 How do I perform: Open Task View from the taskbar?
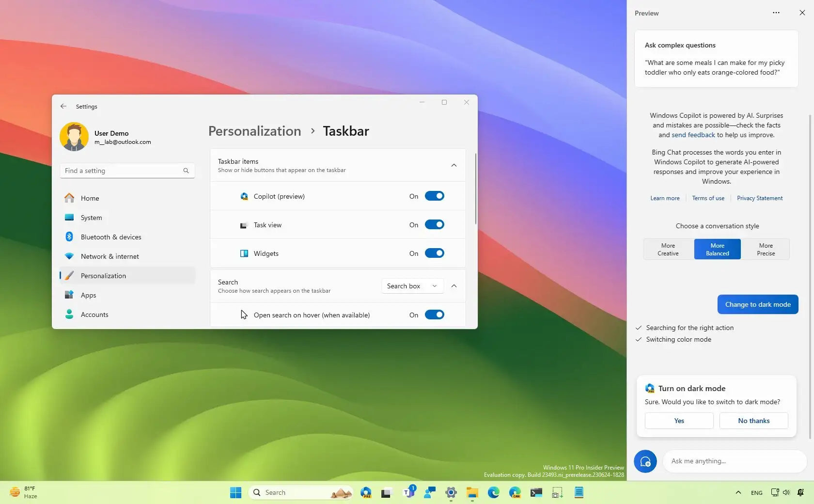[386, 492]
